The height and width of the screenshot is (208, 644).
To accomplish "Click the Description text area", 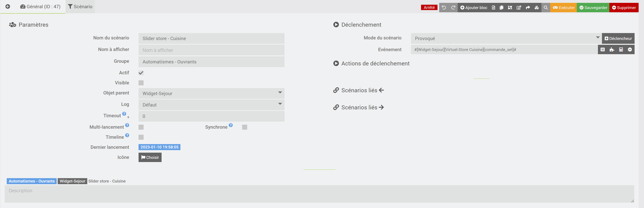I will pyautogui.click(x=319, y=194).
